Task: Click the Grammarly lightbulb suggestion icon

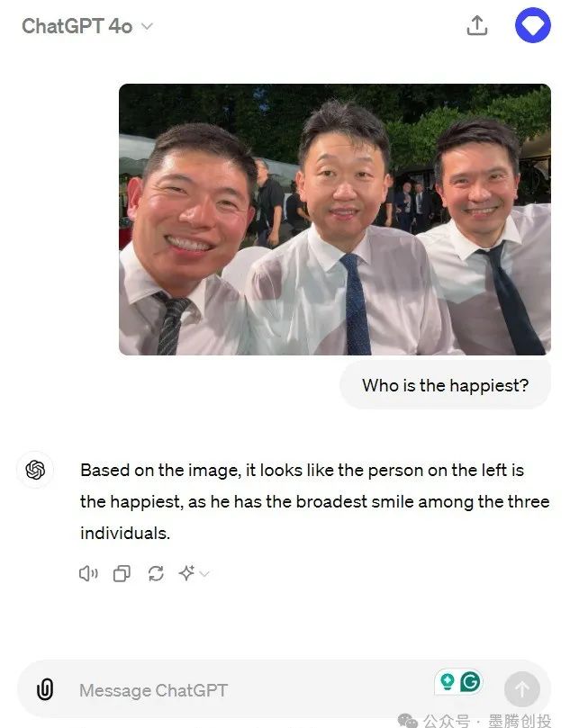Action: [447, 681]
